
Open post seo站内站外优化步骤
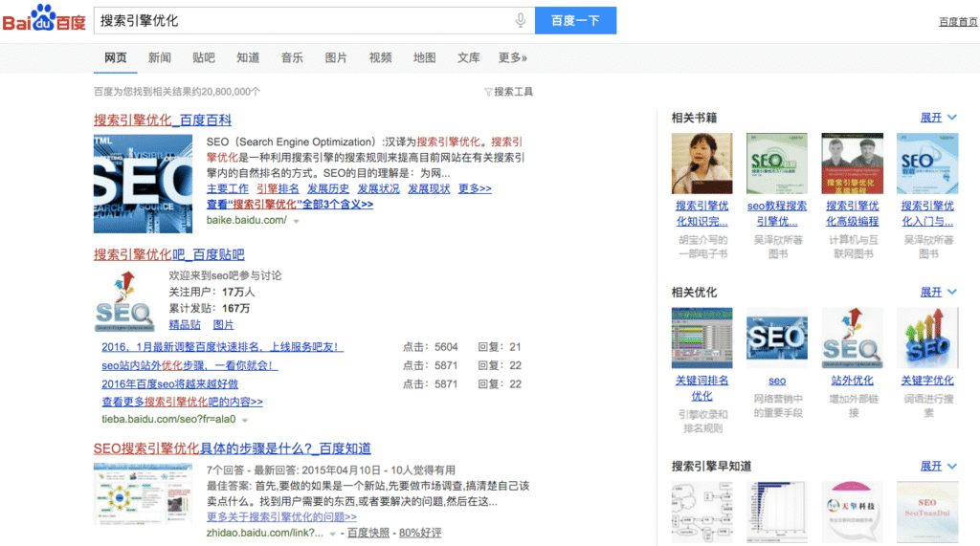[189, 365]
